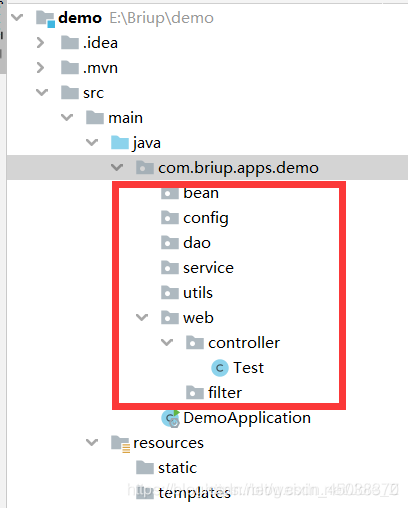This screenshot has height=508, width=408.
Task: Click the com.briup.apps.demo package icon
Action: [x=145, y=167]
